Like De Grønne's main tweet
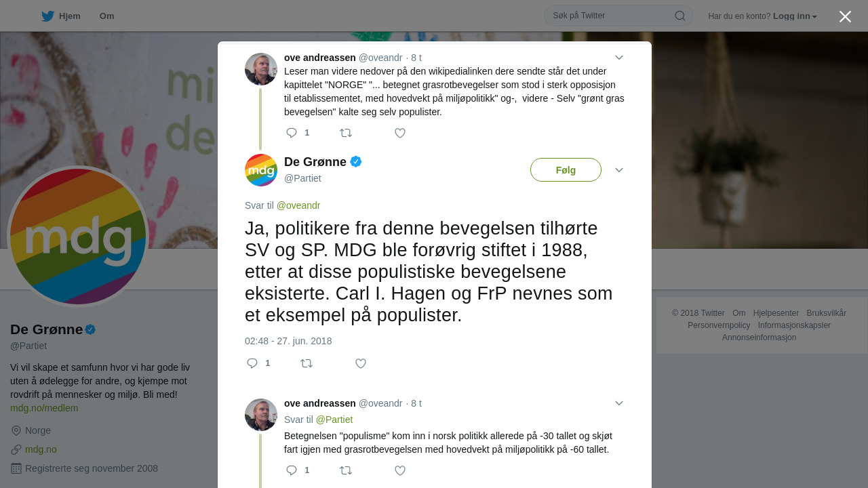 pos(361,363)
